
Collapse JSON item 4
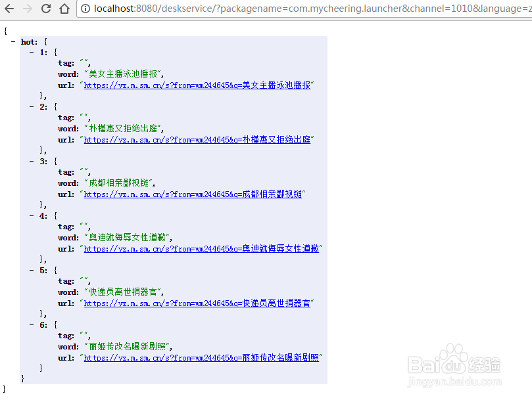(32, 216)
